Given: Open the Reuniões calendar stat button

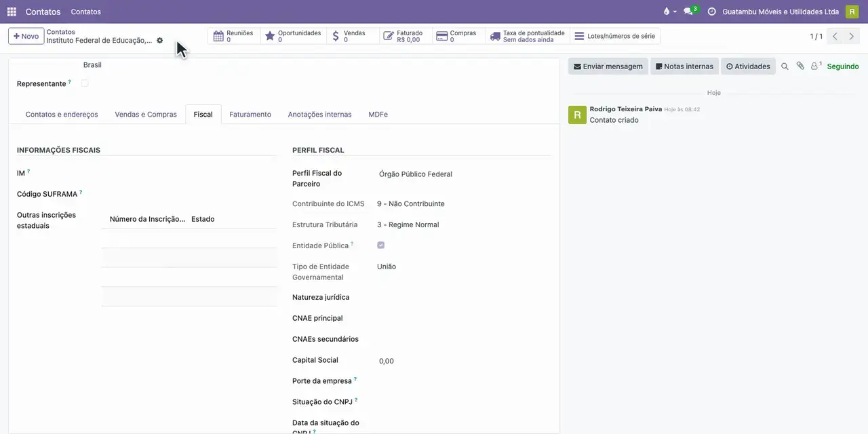Looking at the screenshot, I should (234, 36).
